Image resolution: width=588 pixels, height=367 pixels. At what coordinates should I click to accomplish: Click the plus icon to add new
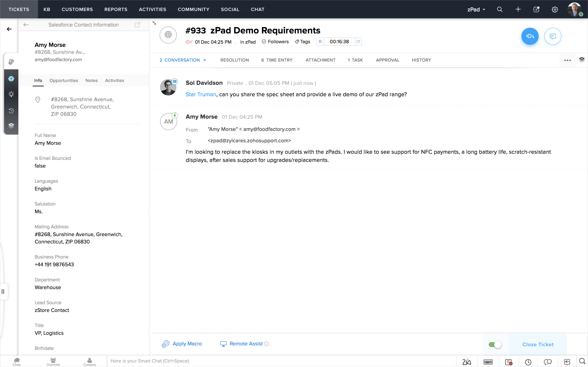518,9
